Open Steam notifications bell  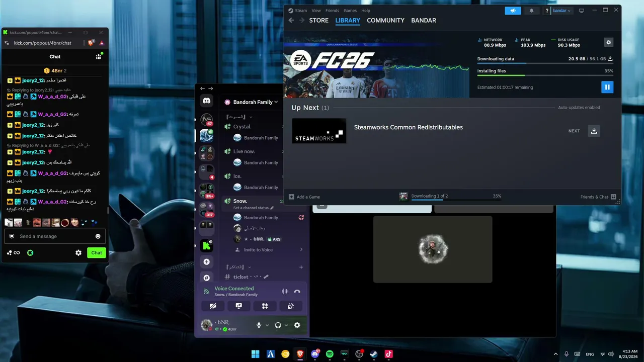(x=532, y=11)
